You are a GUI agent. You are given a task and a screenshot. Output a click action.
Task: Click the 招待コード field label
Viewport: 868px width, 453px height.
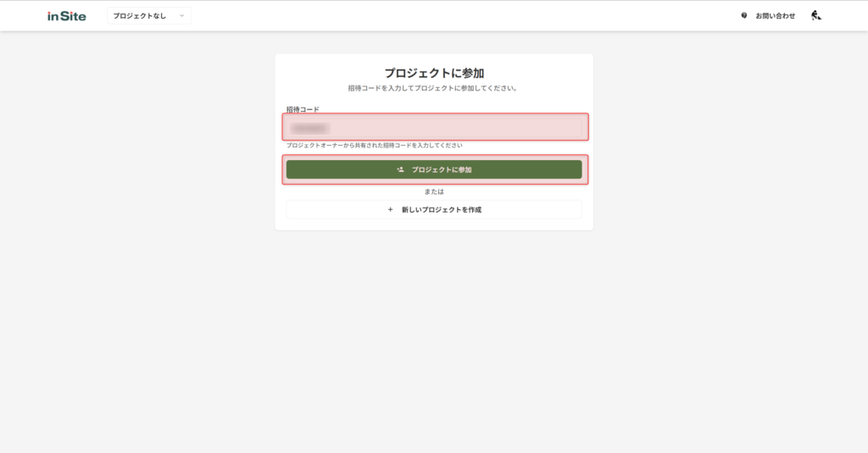point(303,109)
